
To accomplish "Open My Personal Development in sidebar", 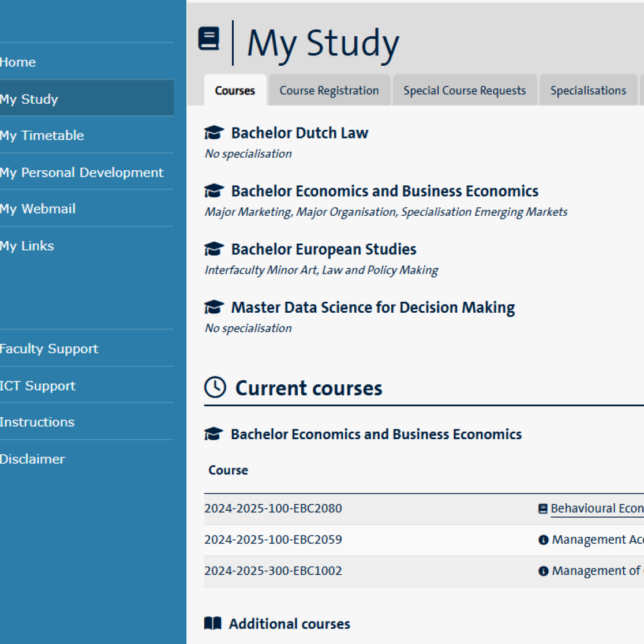I will pos(82,173).
